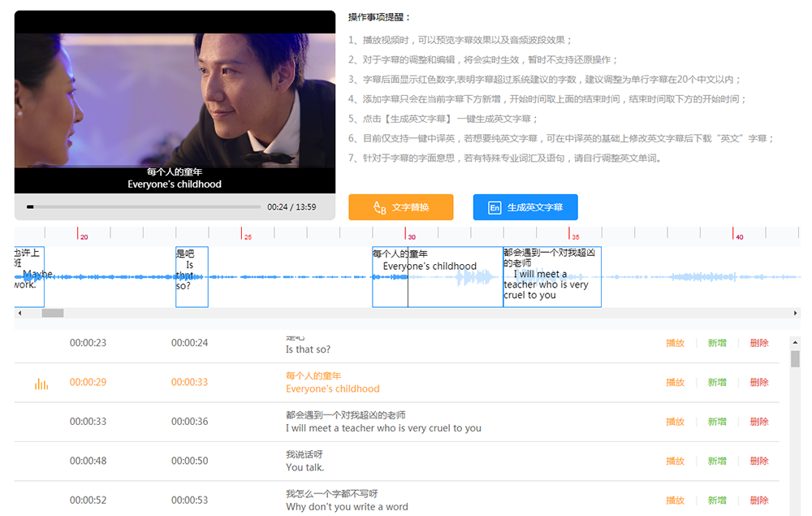Click the 文字替换 button

coord(401,207)
